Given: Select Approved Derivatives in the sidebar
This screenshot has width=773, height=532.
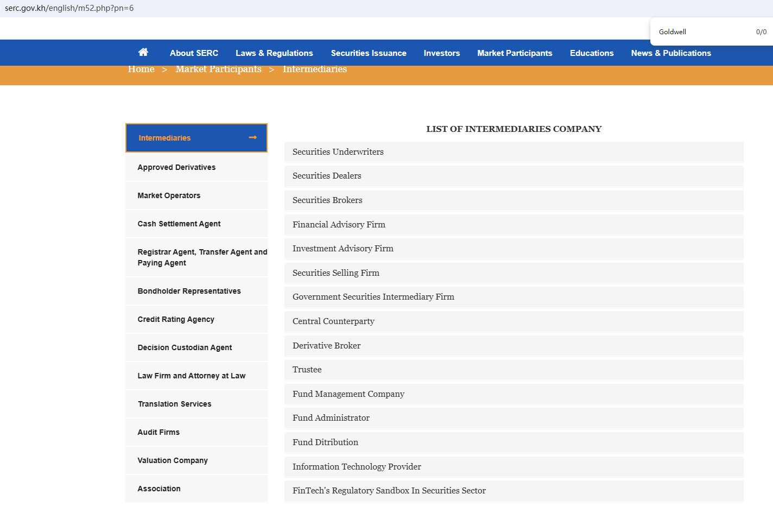Looking at the screenshot, I should pyautogui.click(x=176, y=167).
